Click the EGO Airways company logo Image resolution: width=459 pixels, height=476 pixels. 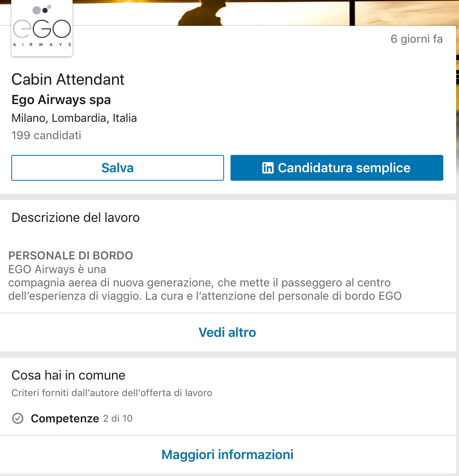click(42, 28)
